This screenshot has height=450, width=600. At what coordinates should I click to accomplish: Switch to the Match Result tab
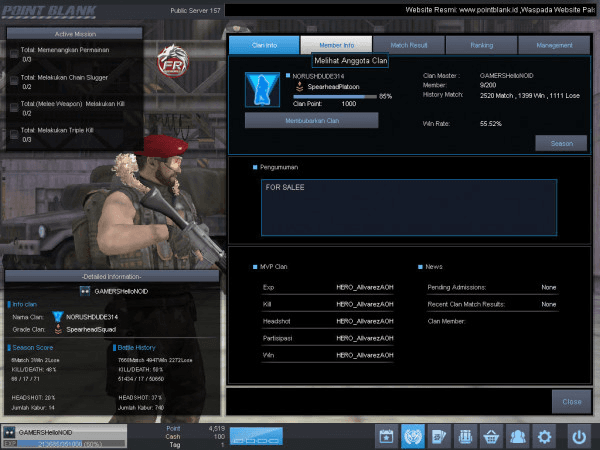click(x=408, y=45)
